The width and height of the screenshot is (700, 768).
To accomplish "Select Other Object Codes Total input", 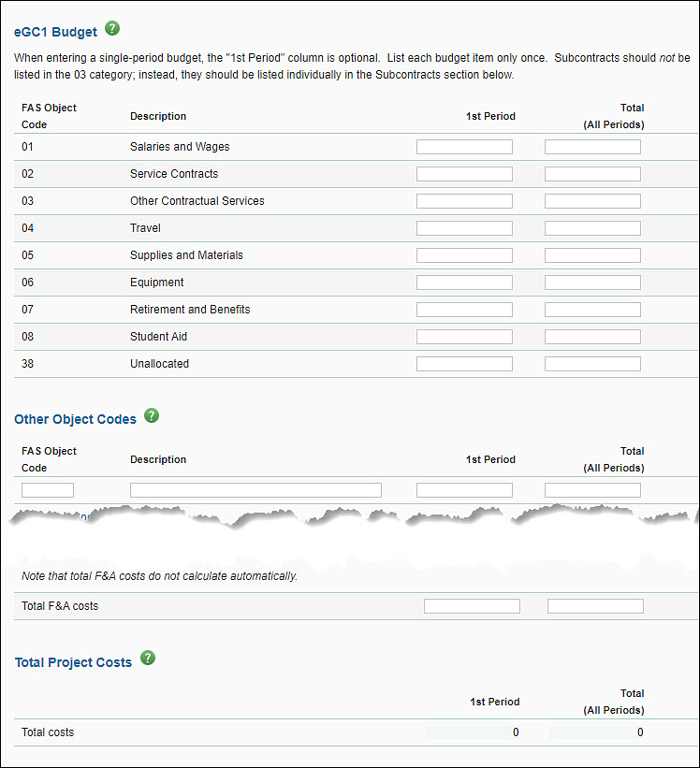I will (592, 490).
